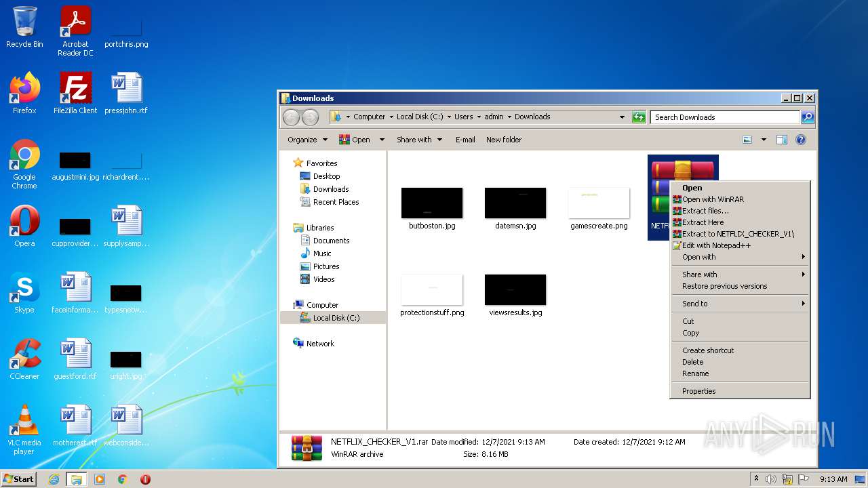Screen dimensions: 868x488
Task: Select augustmini.jpg desktop file
Action: click(x=75, y=165)
